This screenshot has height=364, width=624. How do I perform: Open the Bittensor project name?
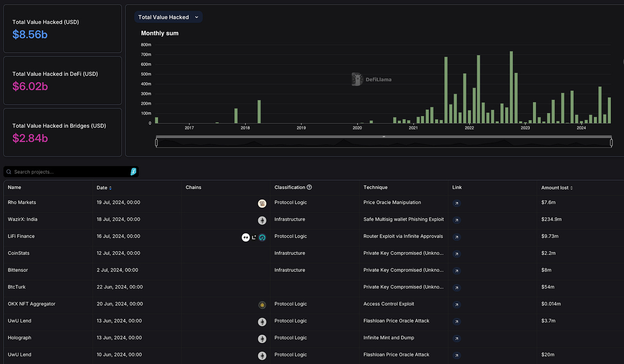coord(18,270)
